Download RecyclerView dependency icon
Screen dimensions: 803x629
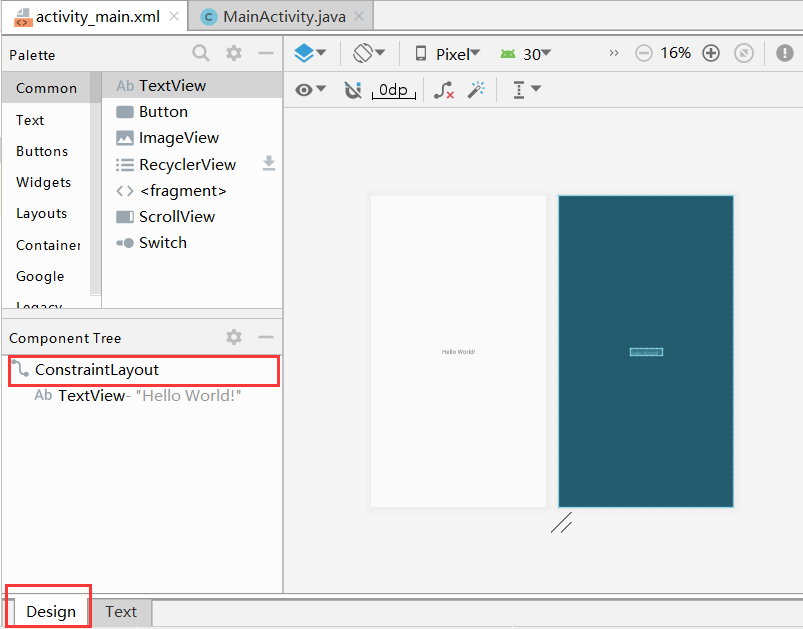click(x=269, y=163)
